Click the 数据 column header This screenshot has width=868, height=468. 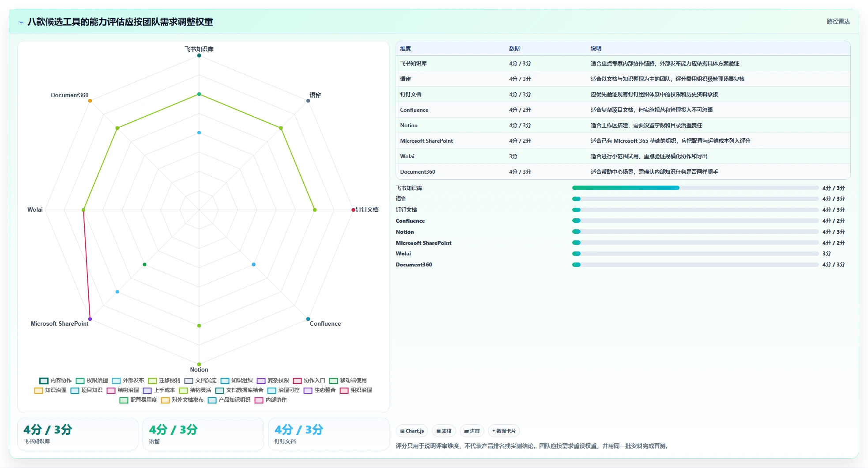[x=514, y=49]
